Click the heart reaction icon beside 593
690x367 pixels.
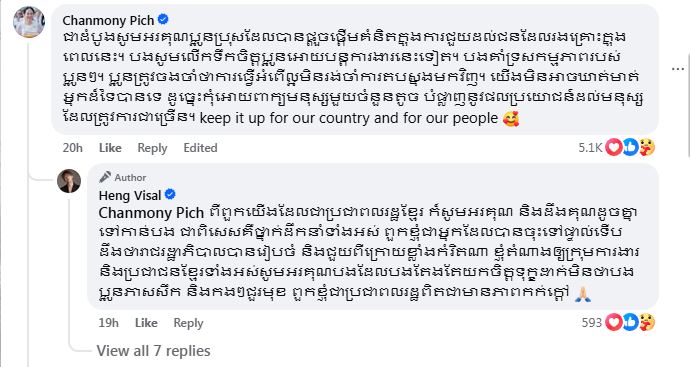[x=614, y=323]
